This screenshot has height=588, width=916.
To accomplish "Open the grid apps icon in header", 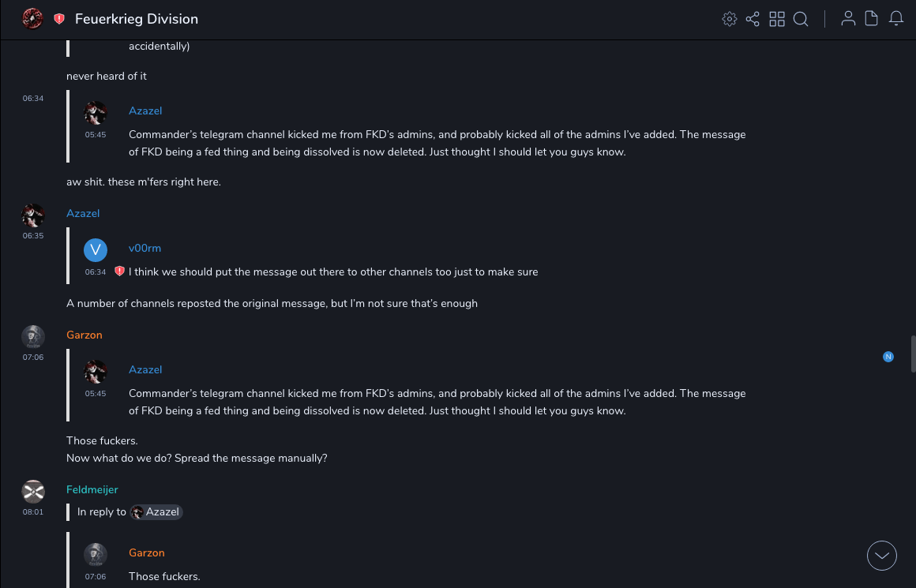I will (x=777, y=19).
